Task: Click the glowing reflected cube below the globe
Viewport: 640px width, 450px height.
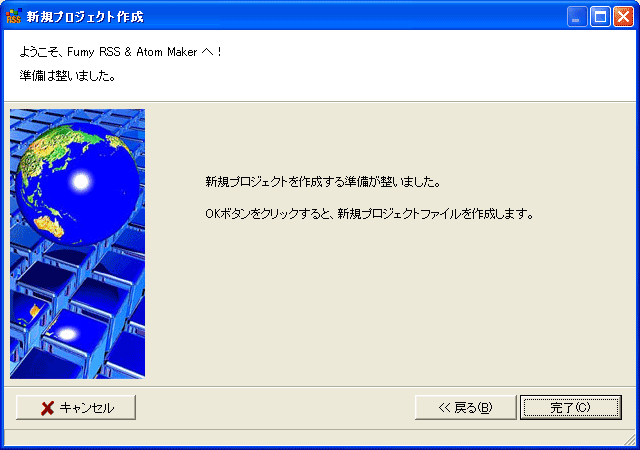Action: (x=67, y=335)
